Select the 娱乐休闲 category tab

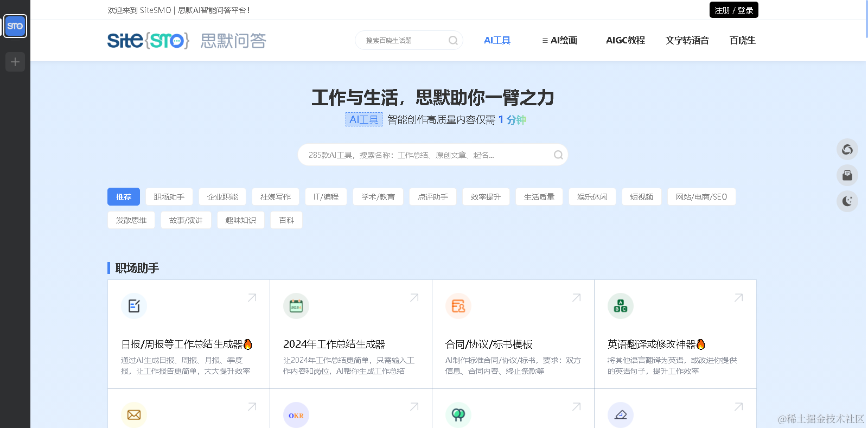[x=592, y=197]
